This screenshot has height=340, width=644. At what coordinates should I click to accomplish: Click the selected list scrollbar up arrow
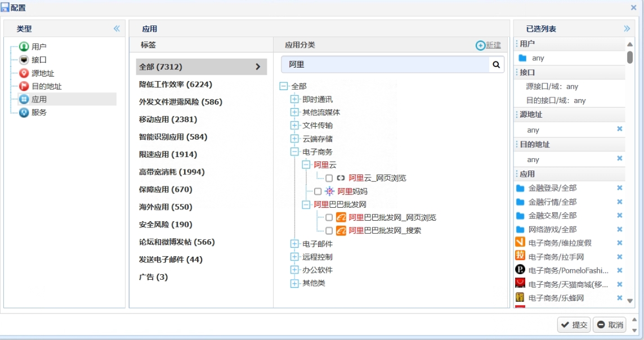pos(630,44)
